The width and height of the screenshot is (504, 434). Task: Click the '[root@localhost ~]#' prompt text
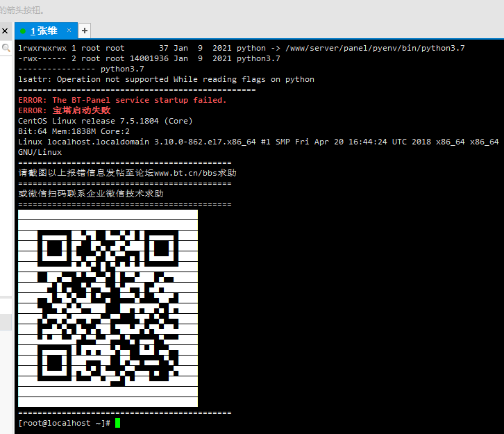coord(65,423)
